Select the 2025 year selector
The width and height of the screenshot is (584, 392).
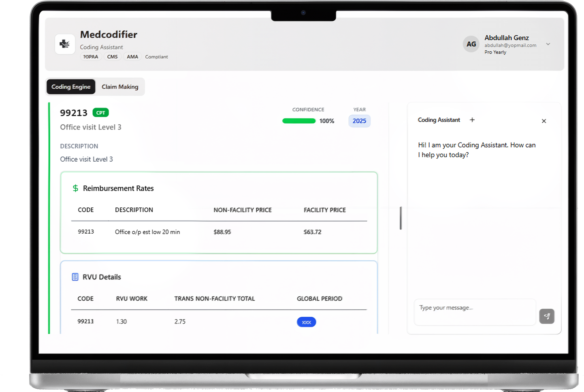(359, 121)
